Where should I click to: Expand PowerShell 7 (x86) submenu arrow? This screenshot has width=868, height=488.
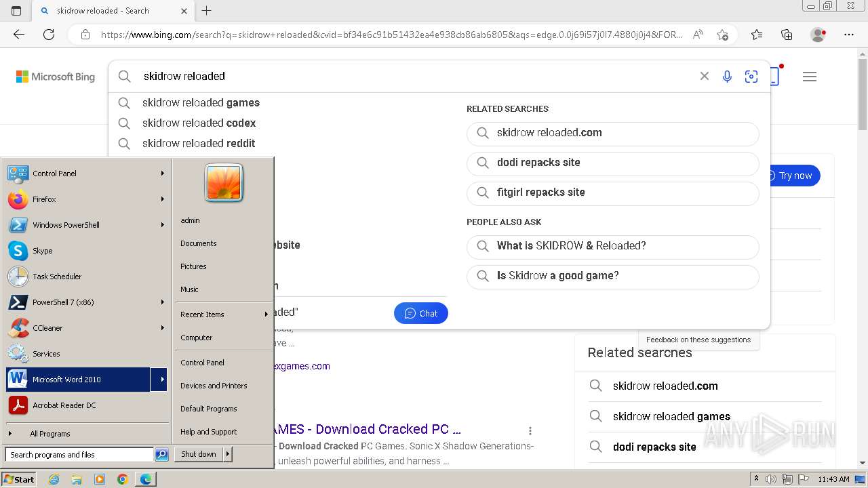click(x=162, y=302)
